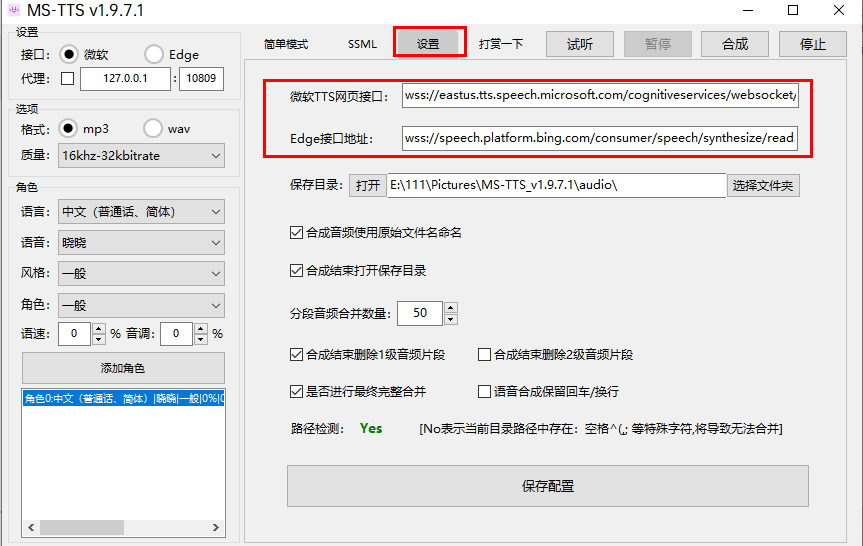Expand the 风格 style dropdown
This screenshot has width=863, height=546.
pos(141,274)
